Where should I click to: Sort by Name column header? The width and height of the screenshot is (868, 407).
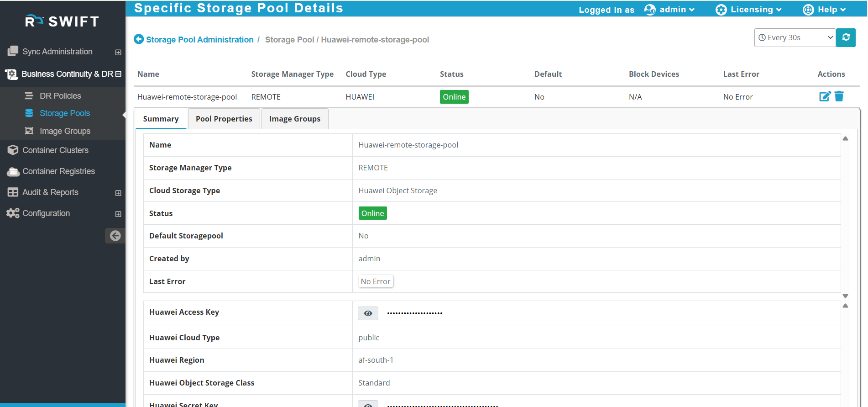click(x=148, y=74)
